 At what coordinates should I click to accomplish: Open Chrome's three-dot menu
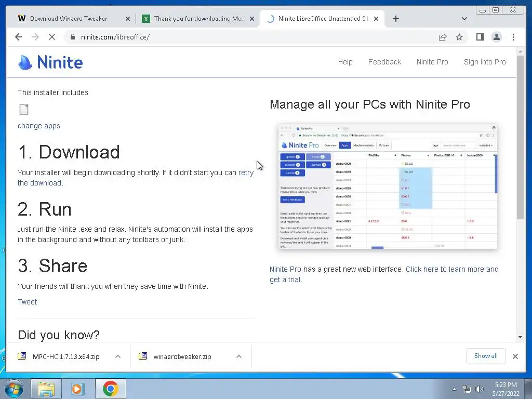[513, 37]
